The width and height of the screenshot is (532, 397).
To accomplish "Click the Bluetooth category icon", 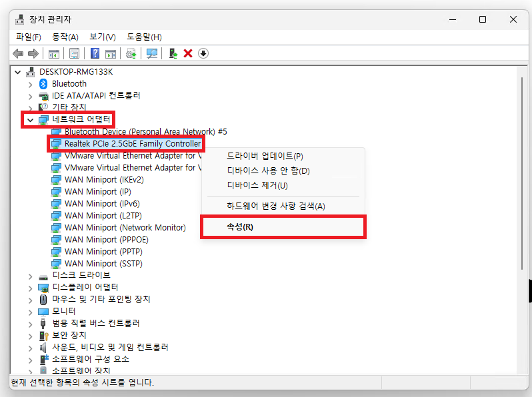I will click(43, 84).
